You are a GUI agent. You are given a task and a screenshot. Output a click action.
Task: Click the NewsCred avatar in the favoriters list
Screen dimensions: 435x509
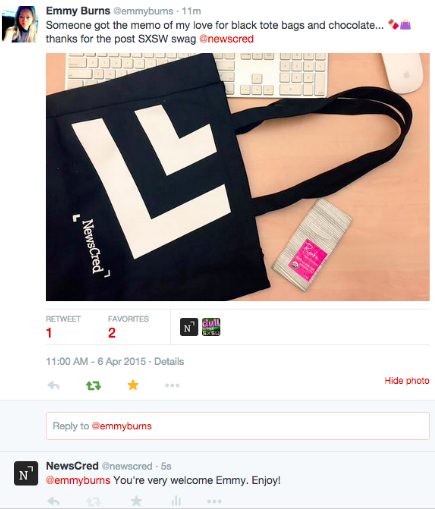(x=189, y=327)
